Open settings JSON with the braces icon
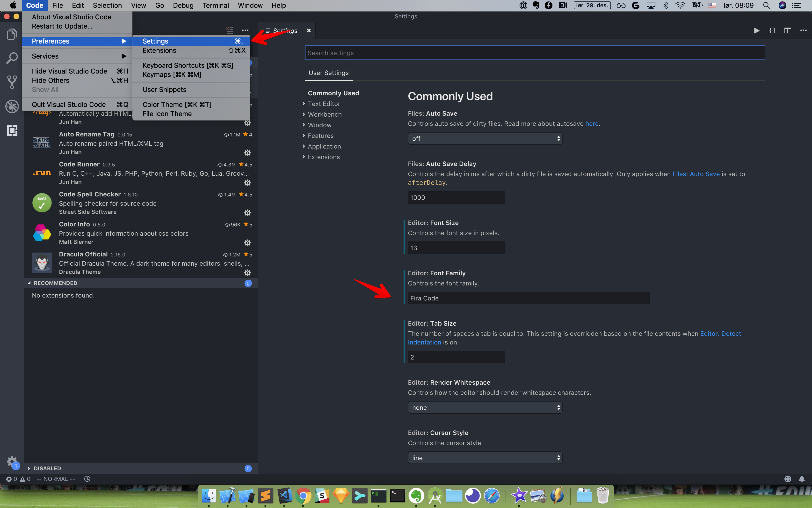The width and height of the screenshot is (812, 508). pos(772,30)
